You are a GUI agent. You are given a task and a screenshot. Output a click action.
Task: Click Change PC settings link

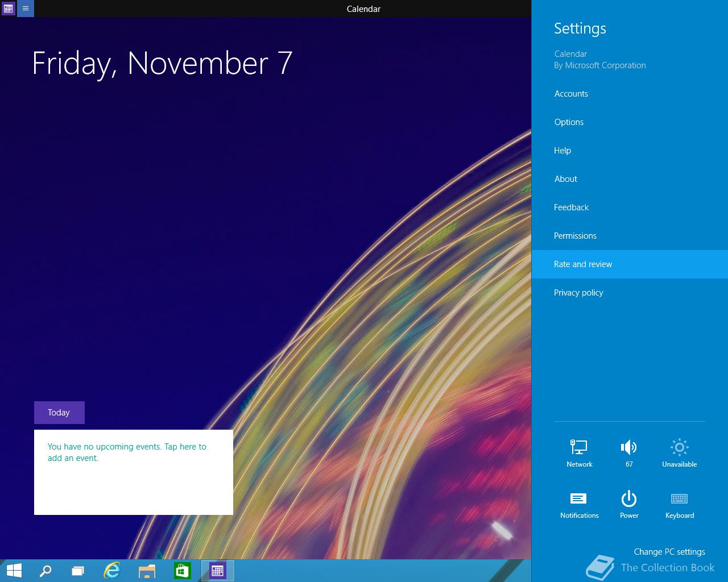point(669,552)
